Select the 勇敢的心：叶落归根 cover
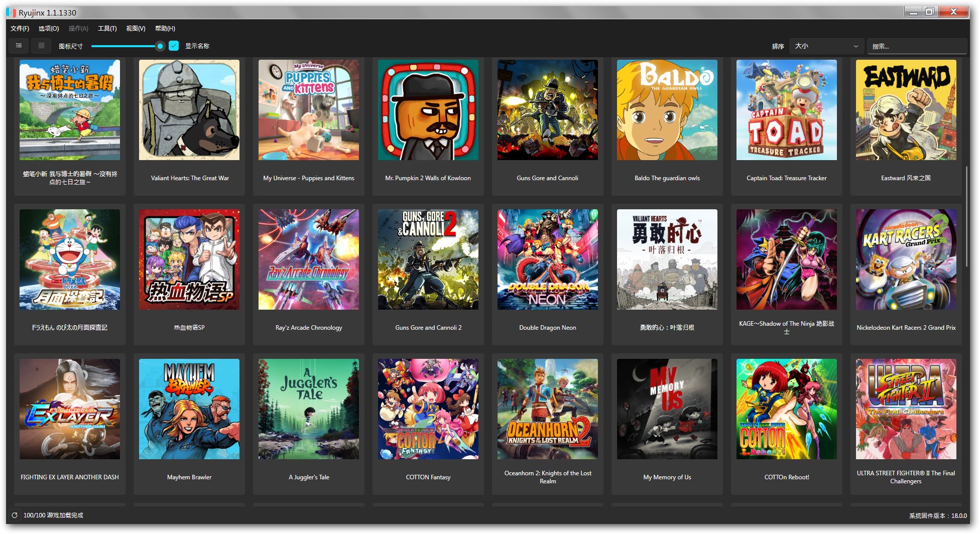Screen dimensions: 980x534 coord(667,259)
